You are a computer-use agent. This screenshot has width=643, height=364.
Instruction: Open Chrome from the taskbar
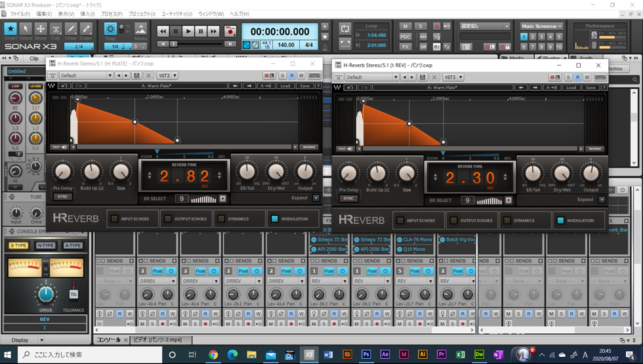[213, 355]
